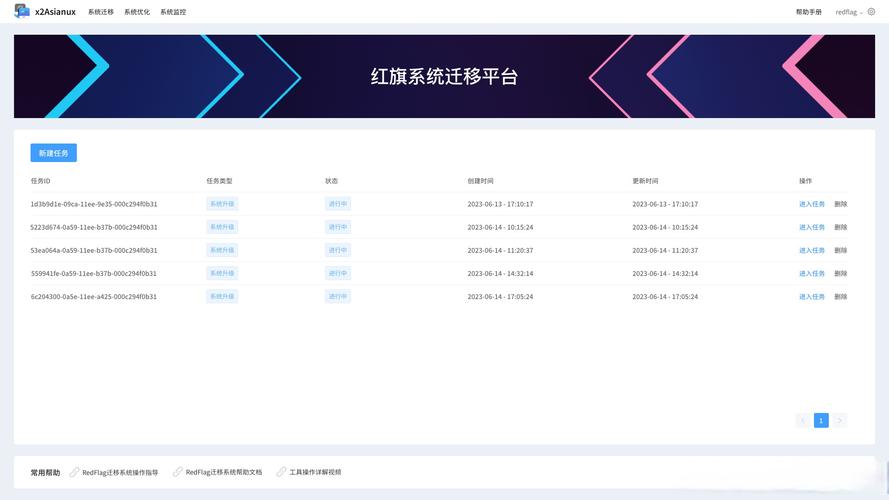Click the 操作 column header
The height and width of the screenshot is (500, 889).
(806, 181)
